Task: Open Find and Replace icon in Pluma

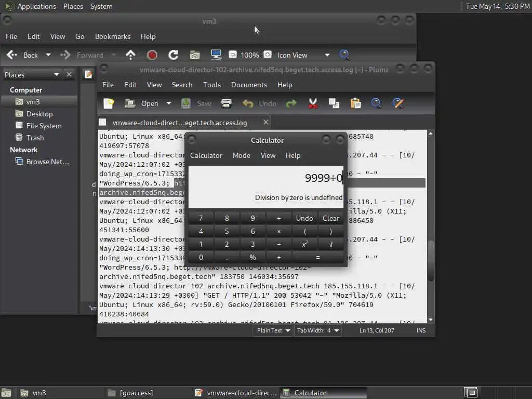Action: point(398,103)
